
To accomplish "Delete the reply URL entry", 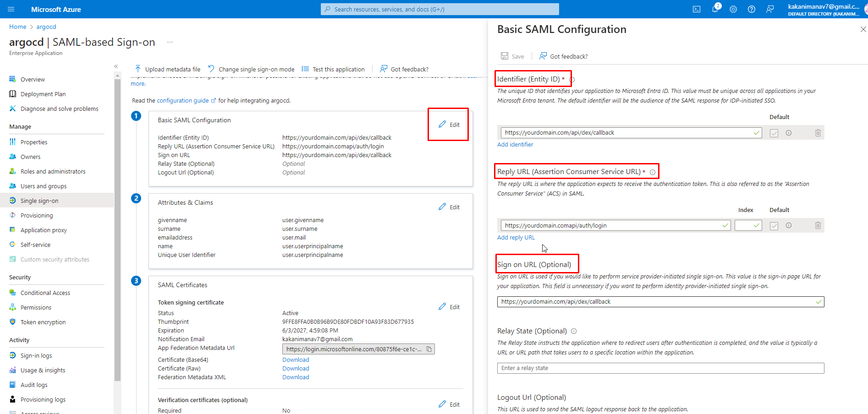I will pyautogui.click(x=818, y=225).
